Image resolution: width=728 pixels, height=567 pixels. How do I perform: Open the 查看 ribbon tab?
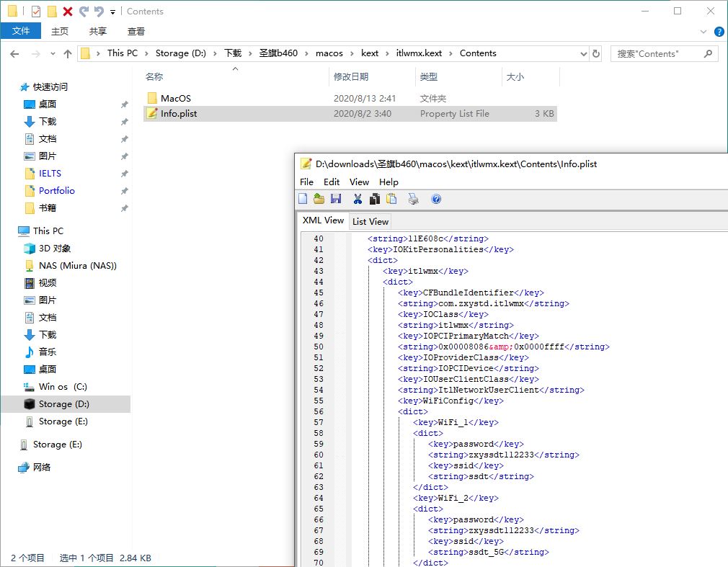click(x=136, y=31)
